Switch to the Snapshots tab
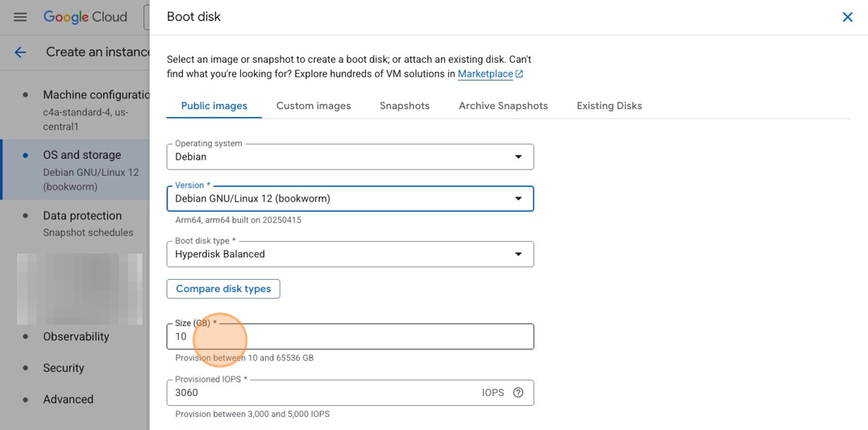The height and width of the screenshot is (430, 868). coord(405,105)
